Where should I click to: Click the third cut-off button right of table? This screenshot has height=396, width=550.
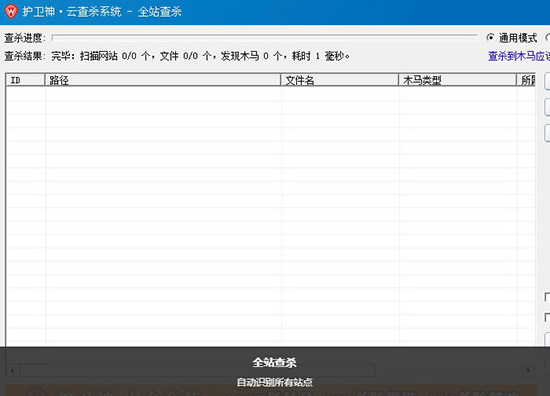[547, 133]
